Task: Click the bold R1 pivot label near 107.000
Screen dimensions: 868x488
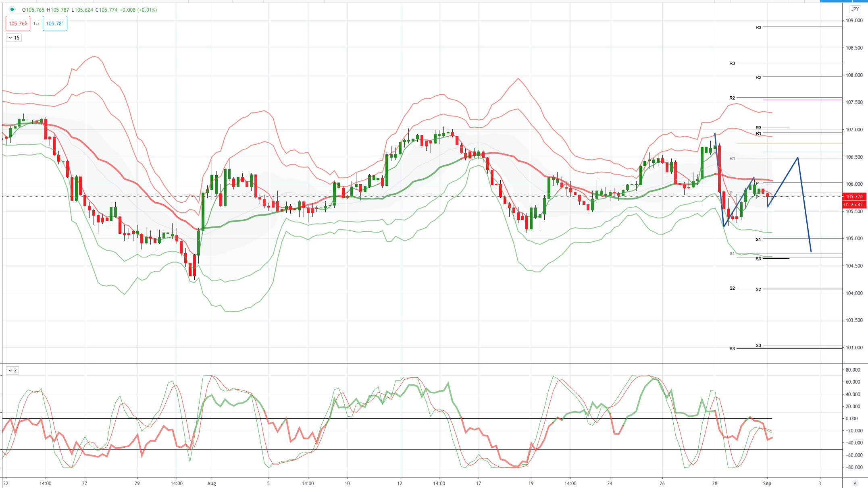Action: pos(758,133)
